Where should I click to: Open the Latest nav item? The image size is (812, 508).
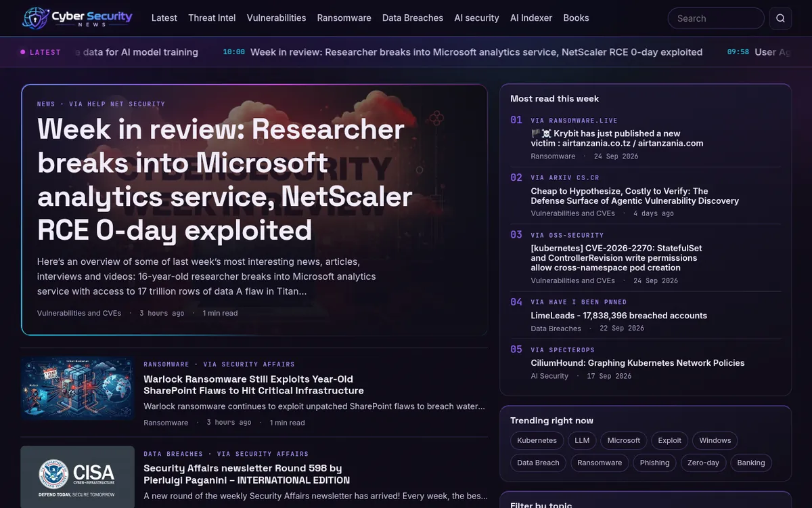click(164, 18)
